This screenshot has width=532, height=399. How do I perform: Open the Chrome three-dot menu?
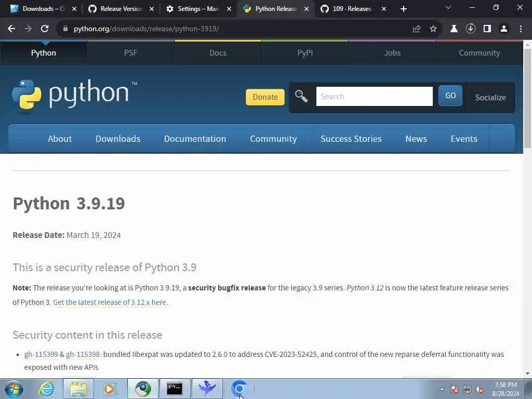point(521,29)
